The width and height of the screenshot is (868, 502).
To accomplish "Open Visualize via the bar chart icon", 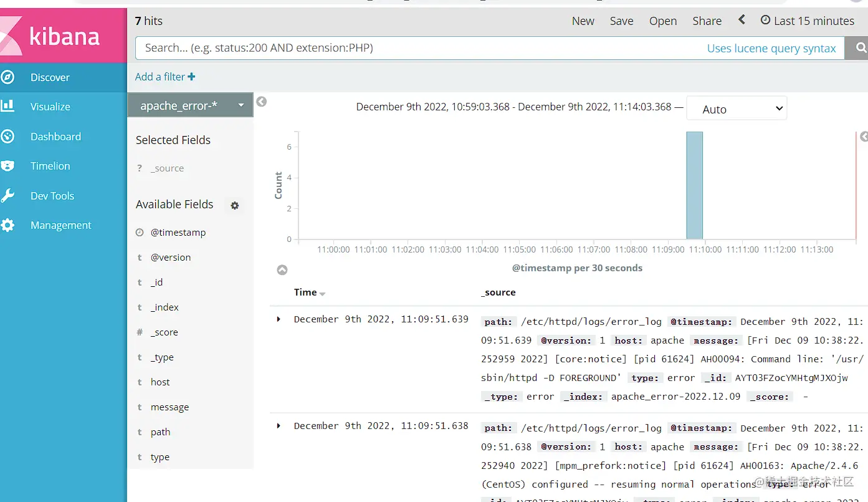I will [7, 107].
